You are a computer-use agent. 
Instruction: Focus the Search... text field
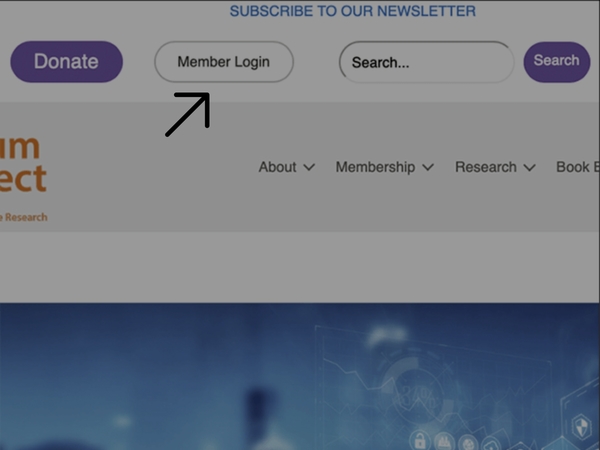426,62
